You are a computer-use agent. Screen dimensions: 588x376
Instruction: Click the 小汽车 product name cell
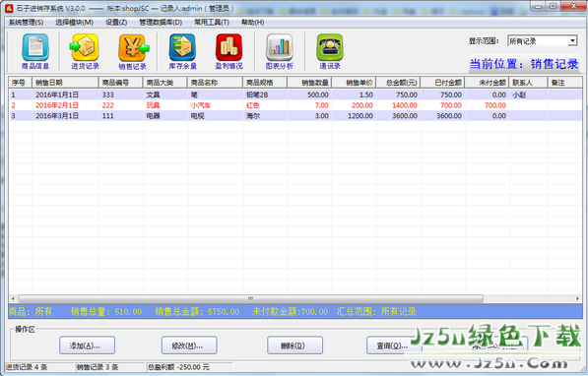[x=216, y=105]
